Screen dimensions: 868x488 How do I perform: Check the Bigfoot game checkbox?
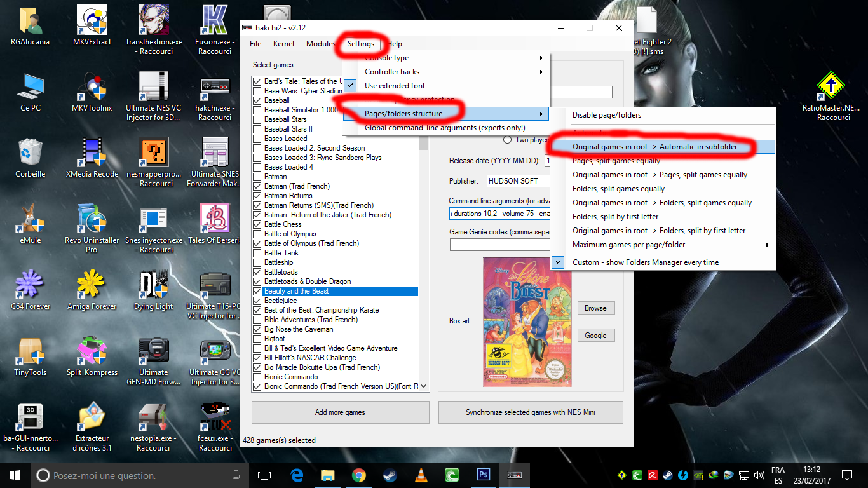257,339
